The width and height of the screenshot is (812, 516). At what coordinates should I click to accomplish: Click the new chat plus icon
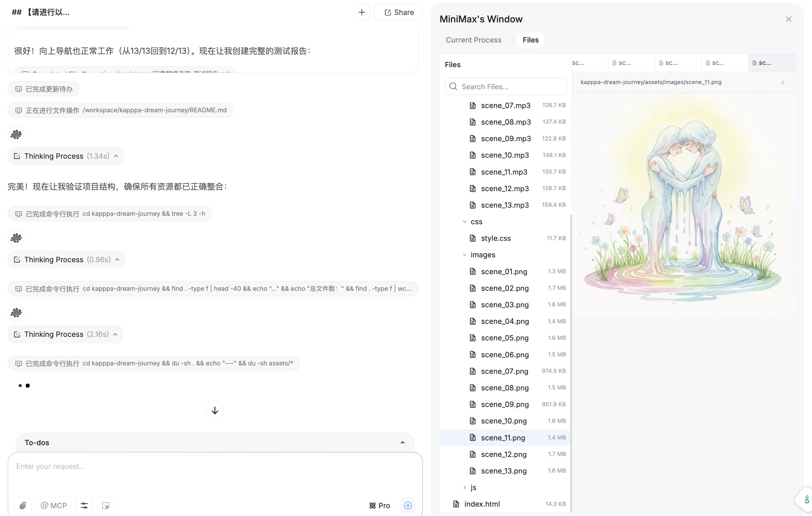pyautogui.click(x=362, y=12)
